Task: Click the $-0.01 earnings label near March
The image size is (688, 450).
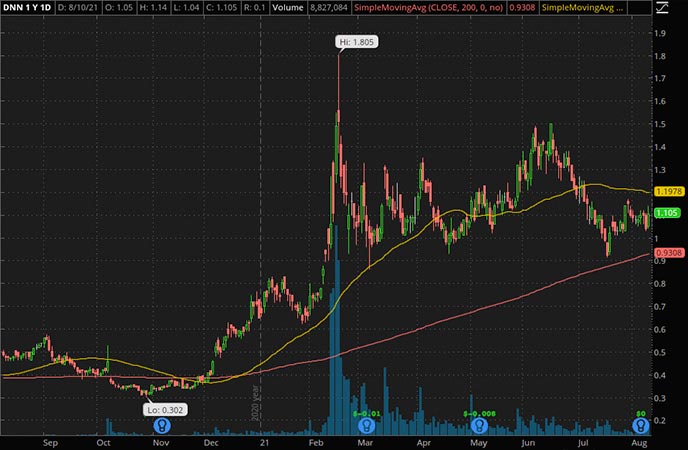Action: (367, 414)
